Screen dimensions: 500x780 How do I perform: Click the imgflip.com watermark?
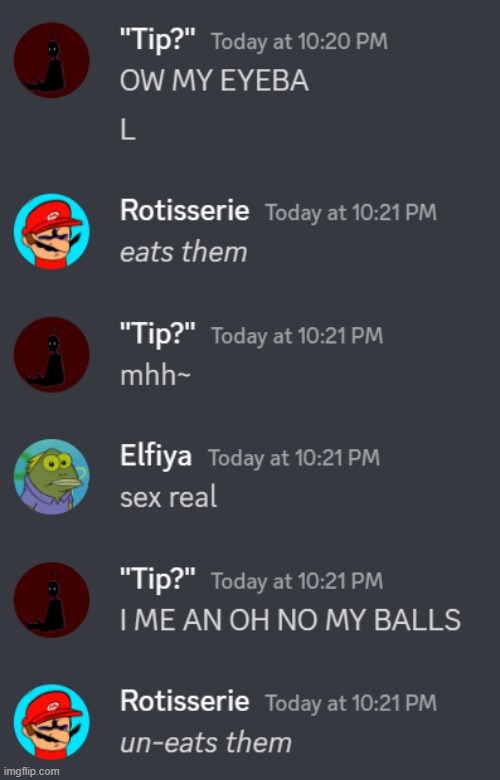[31, 772]
